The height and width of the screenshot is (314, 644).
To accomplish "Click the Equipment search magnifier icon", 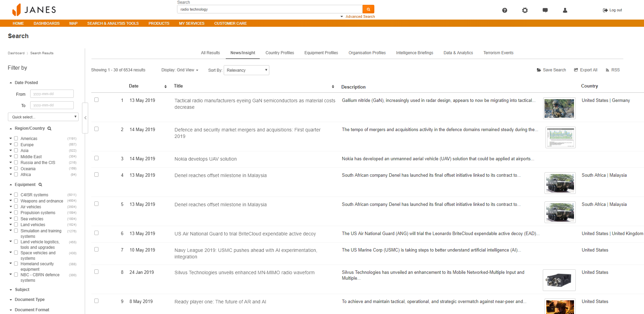I will [40, 185].
